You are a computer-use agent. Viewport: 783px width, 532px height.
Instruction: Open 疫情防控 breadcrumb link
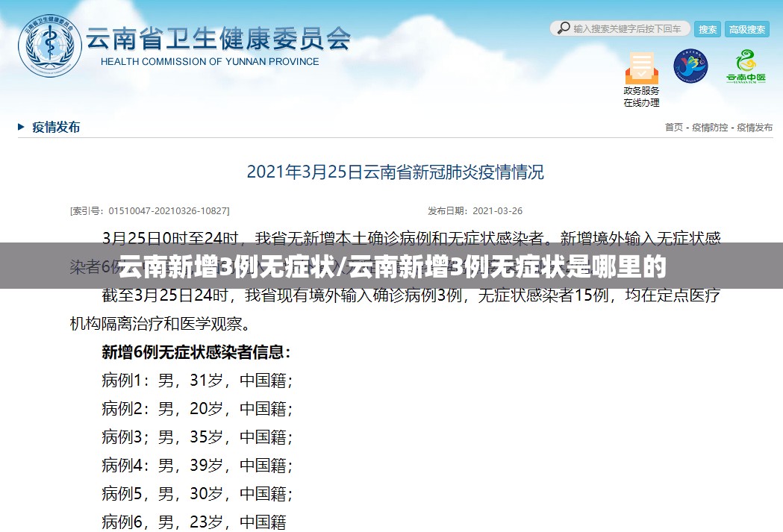[710, 128]
